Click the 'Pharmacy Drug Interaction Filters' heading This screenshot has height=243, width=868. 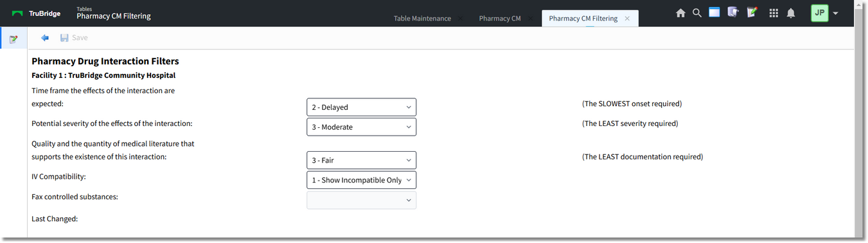click(x=105, y=62)
